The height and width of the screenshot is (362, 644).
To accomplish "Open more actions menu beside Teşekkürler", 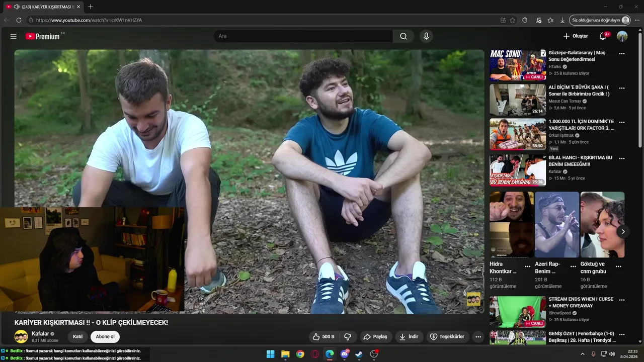I will pos(478,337).
